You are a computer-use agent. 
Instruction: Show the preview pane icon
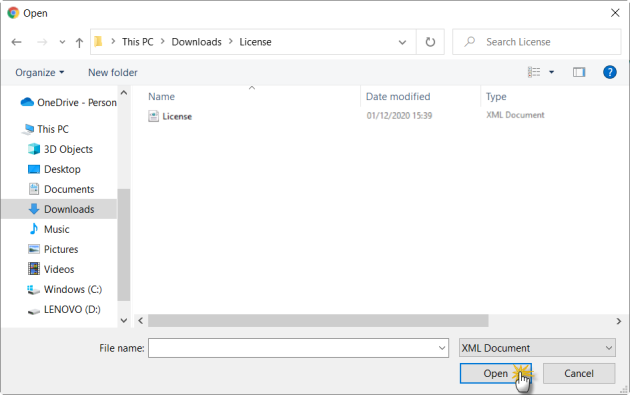pos(579,72)
